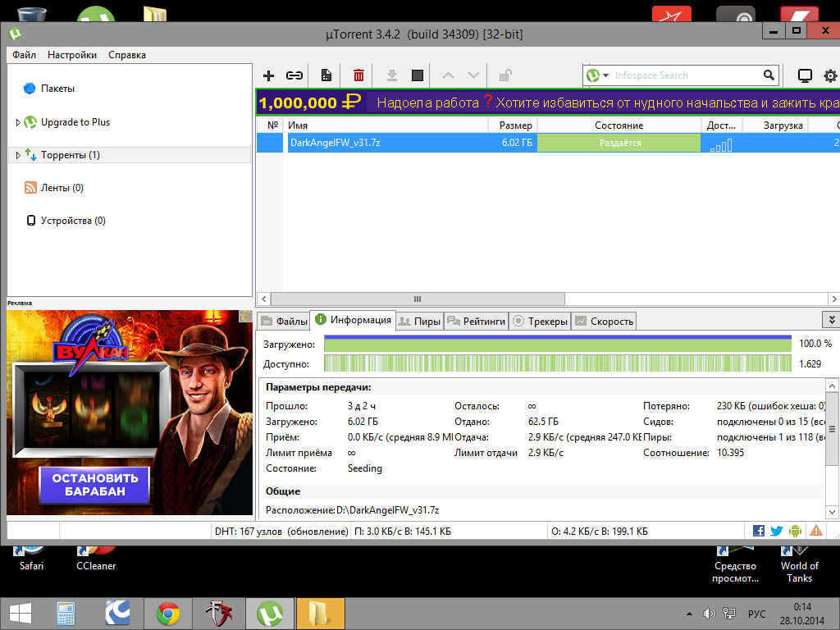This screenshot has height=630, width=840.
Task: Expand the Upgrade to Plus tree arrow
Action: click(18, 123)
